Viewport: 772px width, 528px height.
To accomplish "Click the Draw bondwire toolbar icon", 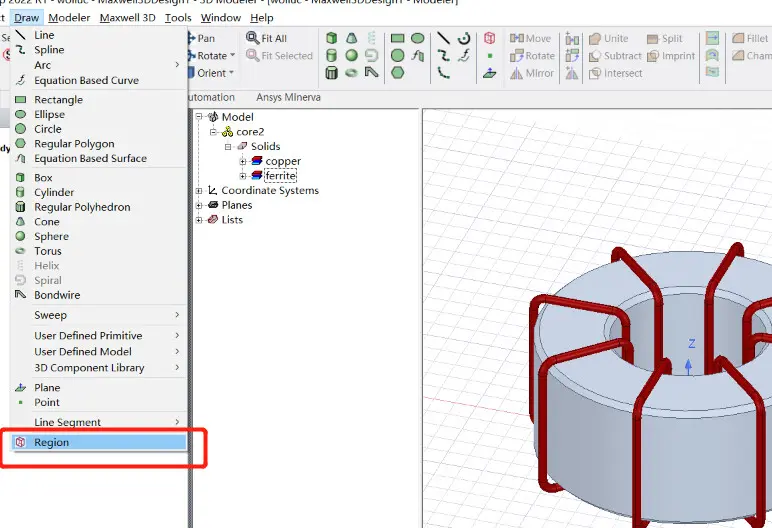I will click(x=372, y=73).
